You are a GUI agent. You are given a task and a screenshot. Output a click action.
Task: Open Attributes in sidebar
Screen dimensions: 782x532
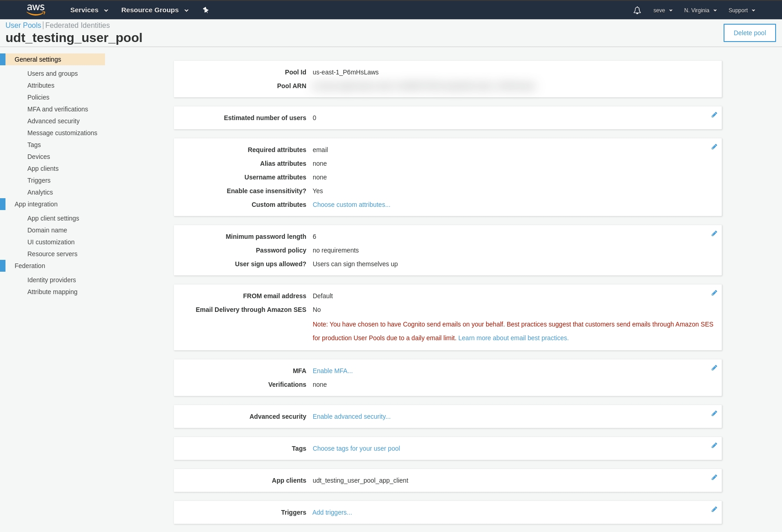[x=41, y=85]
